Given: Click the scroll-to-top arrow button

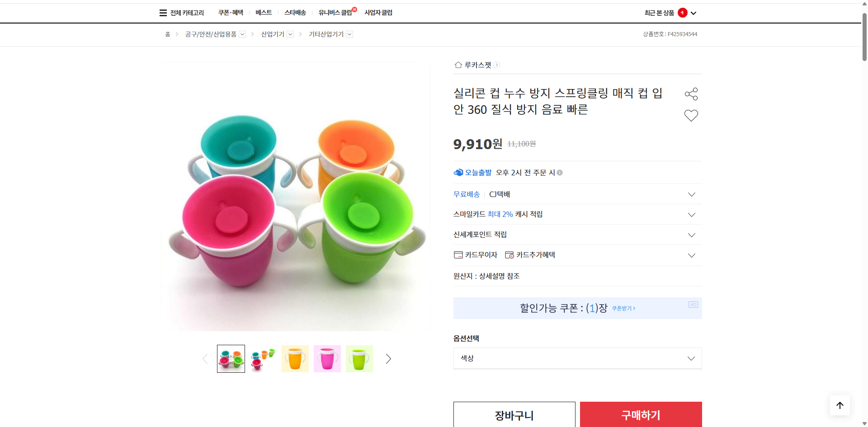Looking at the screenshot, I should tap(840, 405).
